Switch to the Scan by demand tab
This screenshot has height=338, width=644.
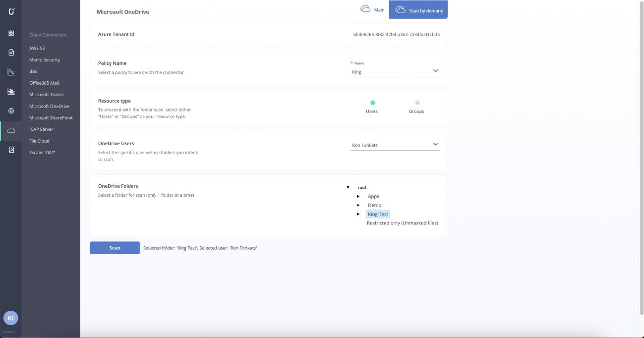click(x=418, y=10)
